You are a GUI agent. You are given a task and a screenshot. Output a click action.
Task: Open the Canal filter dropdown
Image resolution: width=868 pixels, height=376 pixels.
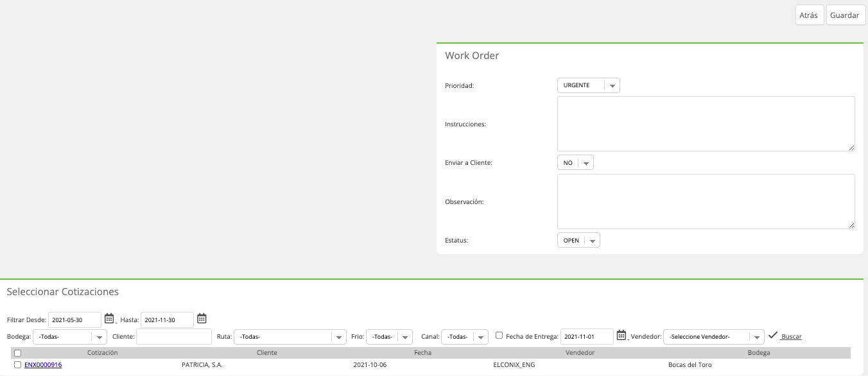pos(465,337)
